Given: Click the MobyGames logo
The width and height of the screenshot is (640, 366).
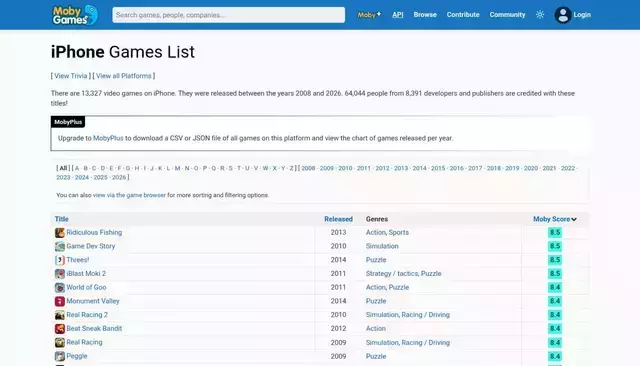Looking at the screenshot, I should point(75,15).
